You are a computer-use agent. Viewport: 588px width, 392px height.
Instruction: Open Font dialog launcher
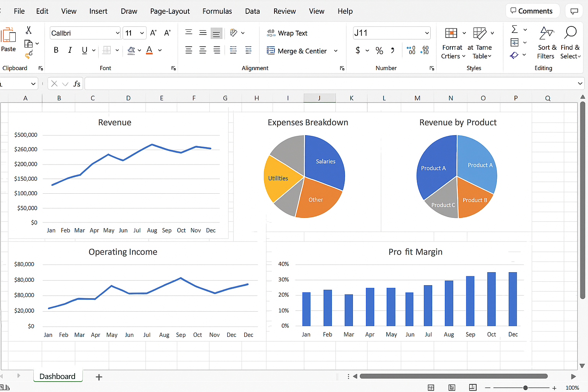coord(173,68)
